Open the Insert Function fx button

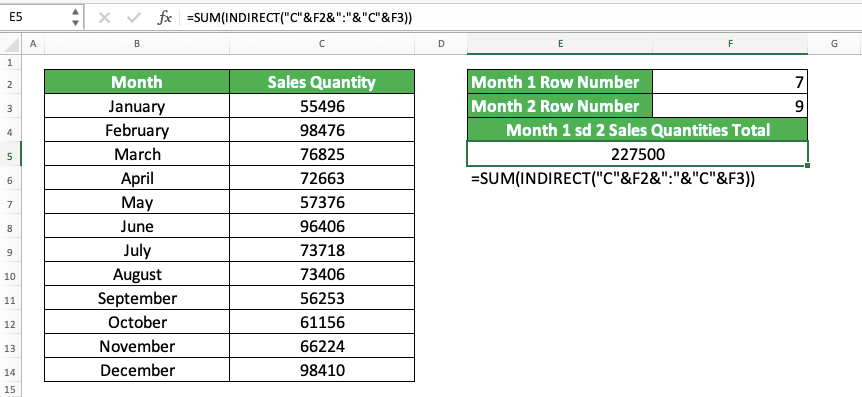click(164, 18)
